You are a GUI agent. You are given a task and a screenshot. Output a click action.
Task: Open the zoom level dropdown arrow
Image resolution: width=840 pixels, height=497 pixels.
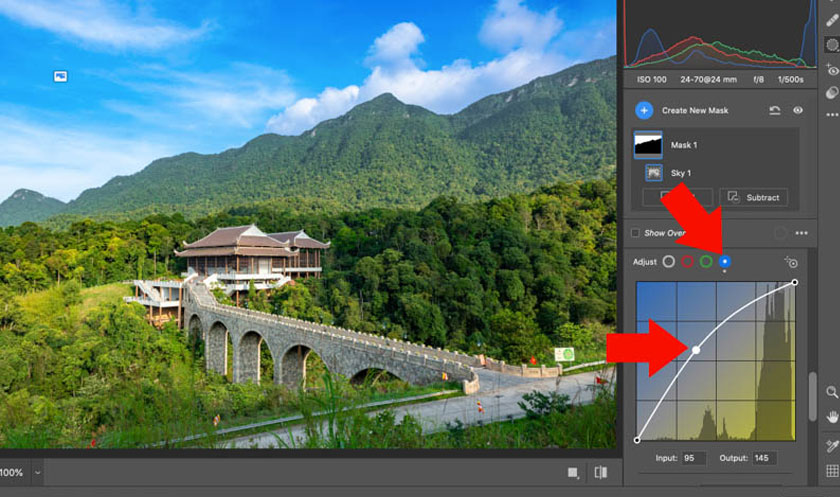38,472
